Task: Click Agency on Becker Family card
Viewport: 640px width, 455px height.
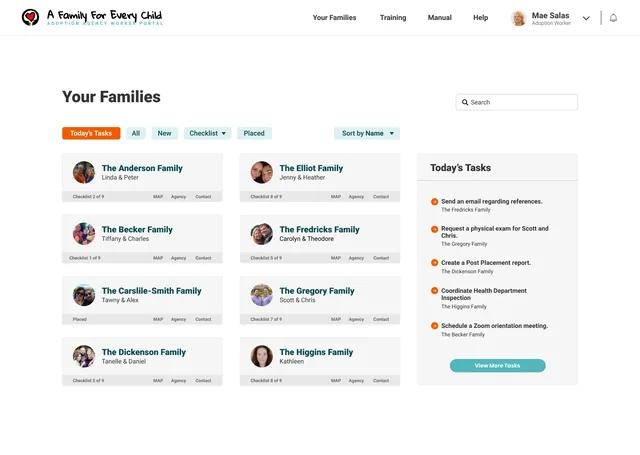Action: coord(178,258)
